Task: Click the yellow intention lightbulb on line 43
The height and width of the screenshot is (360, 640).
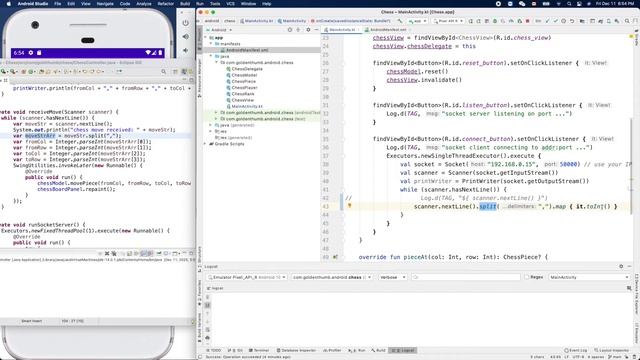Action: tap(349, 206)
